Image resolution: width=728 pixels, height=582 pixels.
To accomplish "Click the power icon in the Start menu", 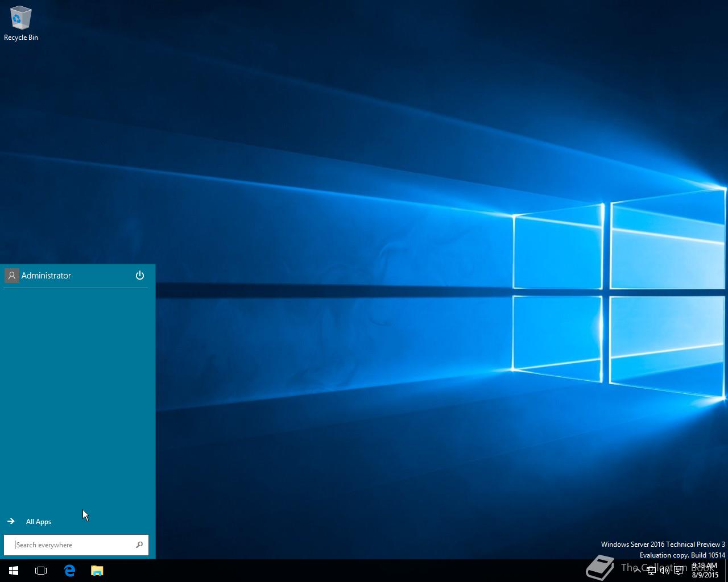I will [139, 275].
